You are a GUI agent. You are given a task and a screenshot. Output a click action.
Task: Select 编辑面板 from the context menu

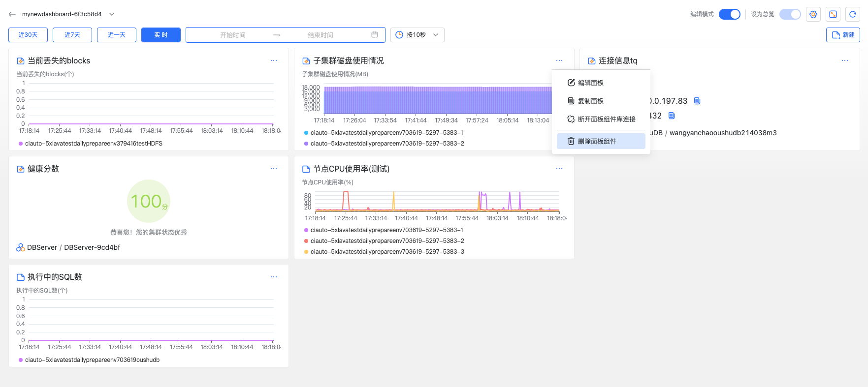pos(591,83)
